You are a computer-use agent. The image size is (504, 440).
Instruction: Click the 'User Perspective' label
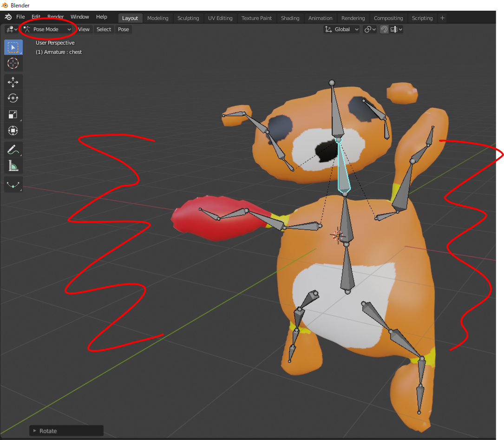[55, 43]
